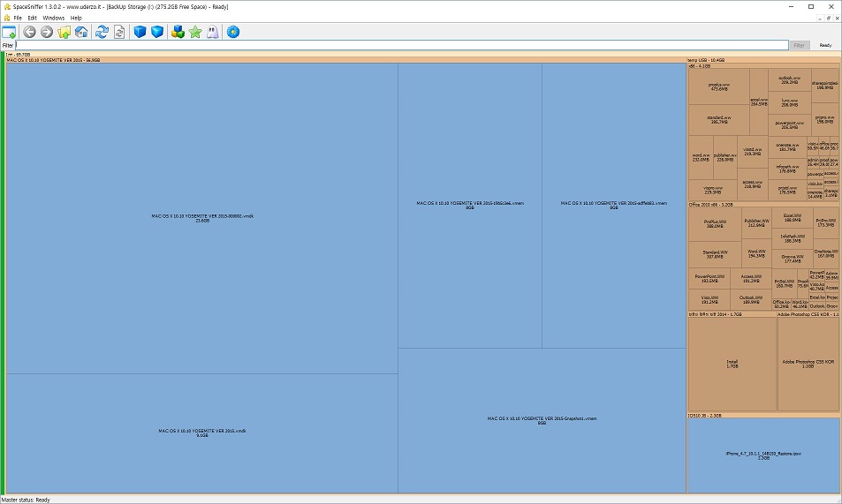The width and height of the screenshot is (842, 504).
Task: Select the publisher.ww block in x86
Action: (725, 157)
